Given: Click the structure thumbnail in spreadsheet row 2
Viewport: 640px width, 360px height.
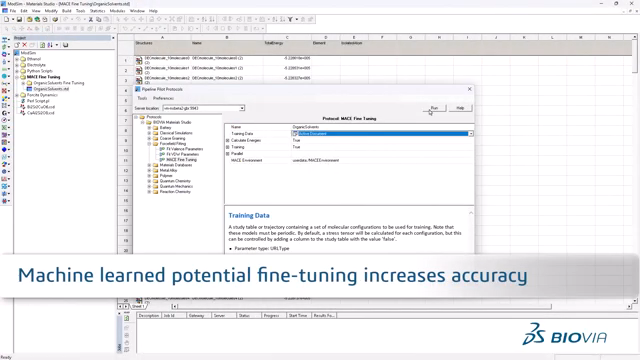Looking at the screenshot, I should 139,70.
